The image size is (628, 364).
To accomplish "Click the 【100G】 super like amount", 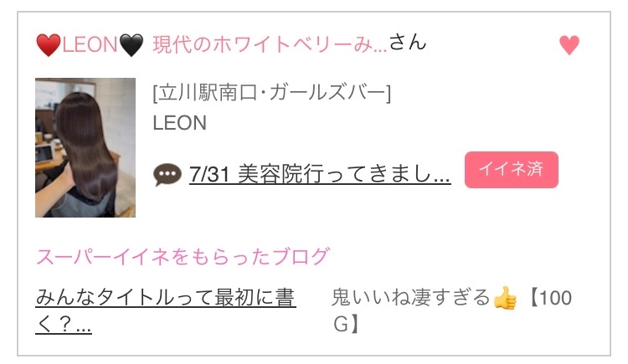I will pos(452,310).
